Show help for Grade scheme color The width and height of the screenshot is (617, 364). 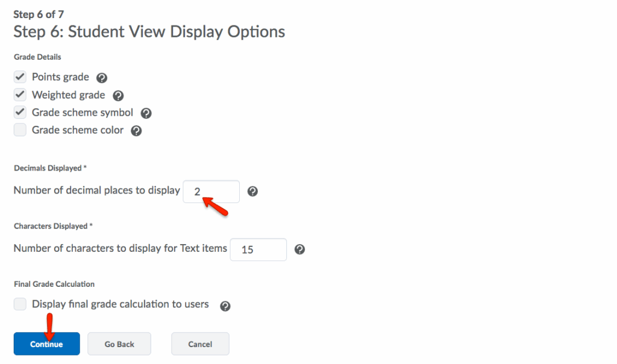136,131
